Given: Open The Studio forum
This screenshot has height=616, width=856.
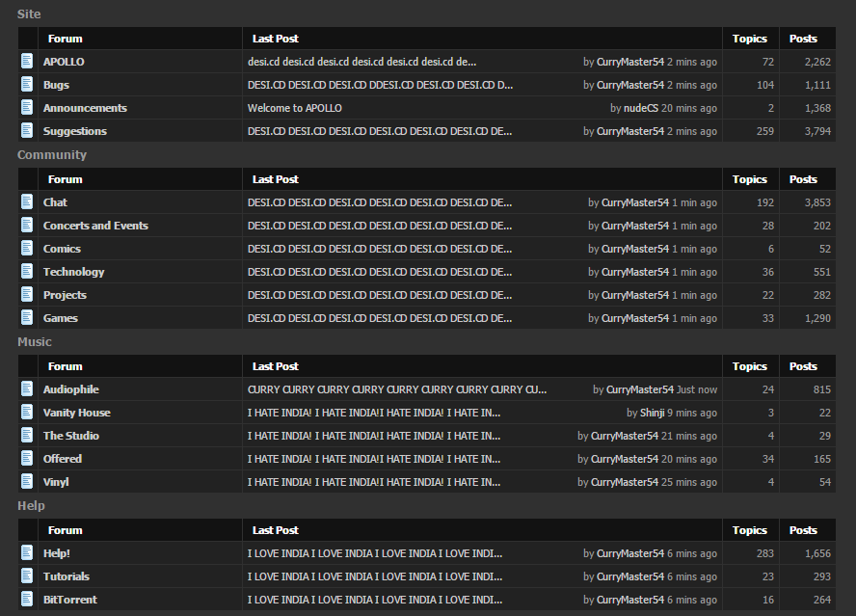Looking at the screenshot, I should tap(71, 436).
